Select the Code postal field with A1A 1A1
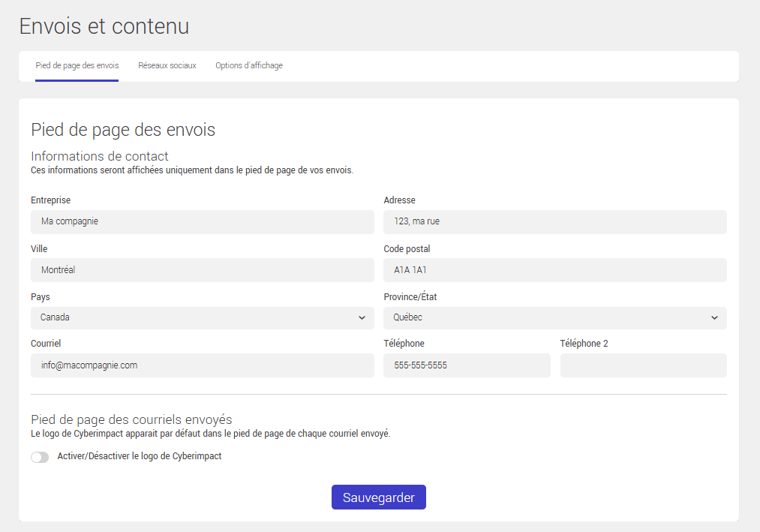 click(x=554, y=269)
